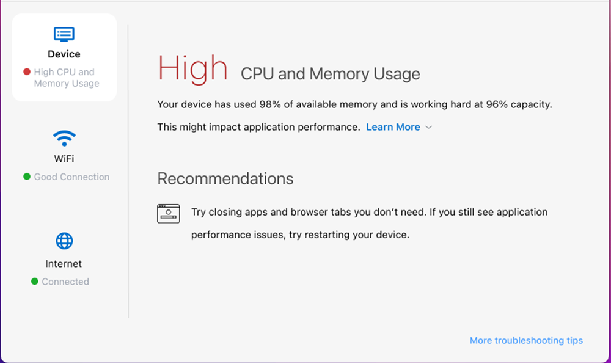Click the red Device status dot

click(27, 72)
